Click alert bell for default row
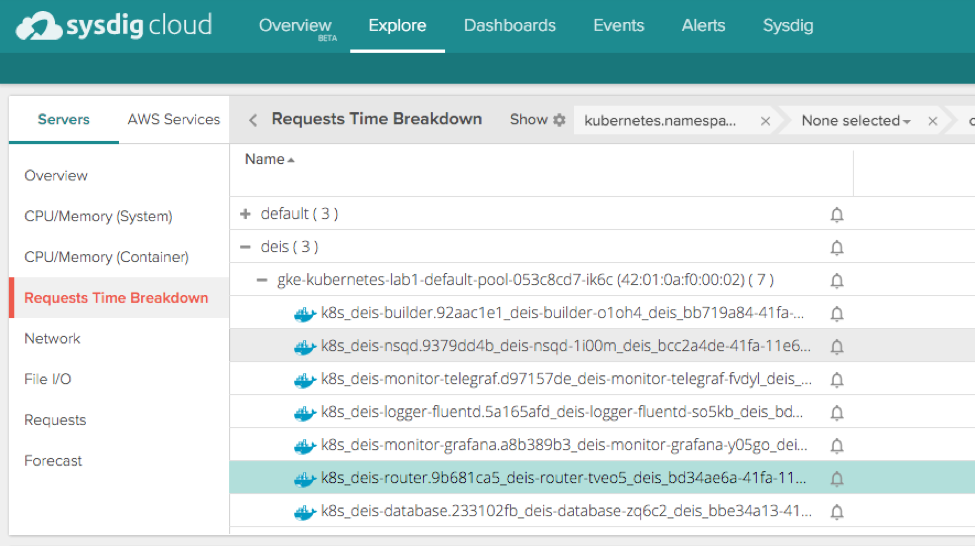The width and height of the screenshot is (975, 546). 837,215
